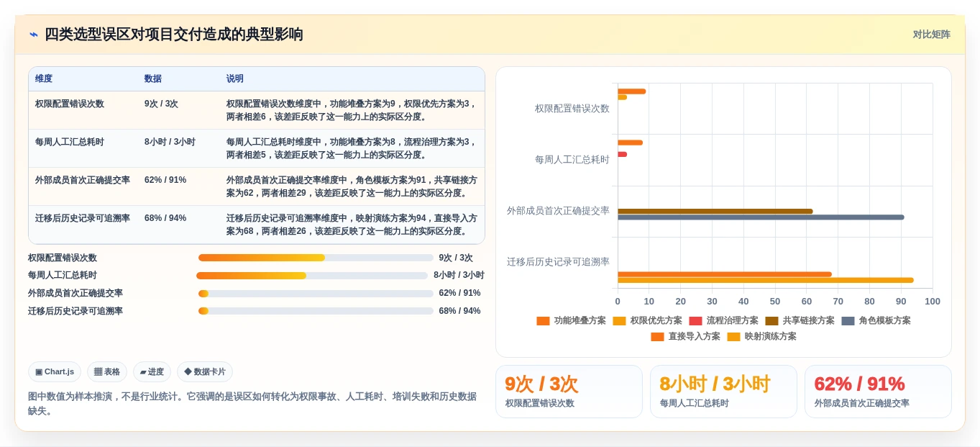Click table value 9次 / 3次
Image resolution: width=980 pixels, height=447 pixels.
(x=161, y=104)
